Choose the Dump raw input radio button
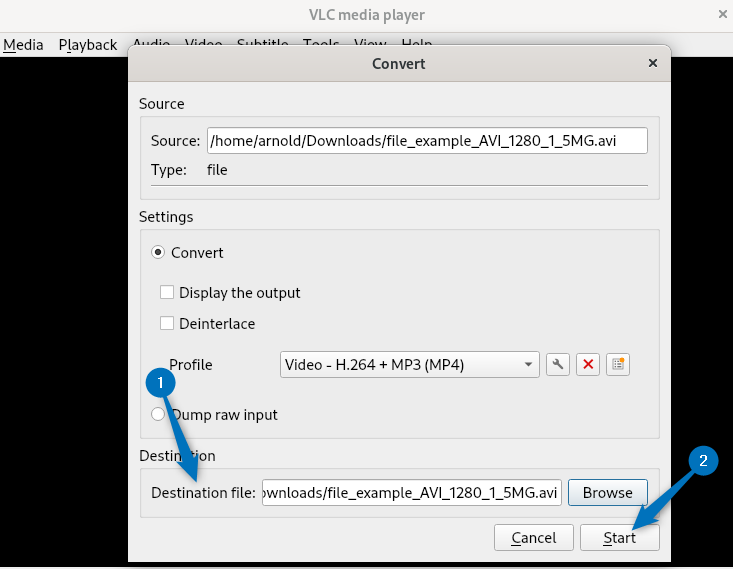733x569 pixels. 157,414
